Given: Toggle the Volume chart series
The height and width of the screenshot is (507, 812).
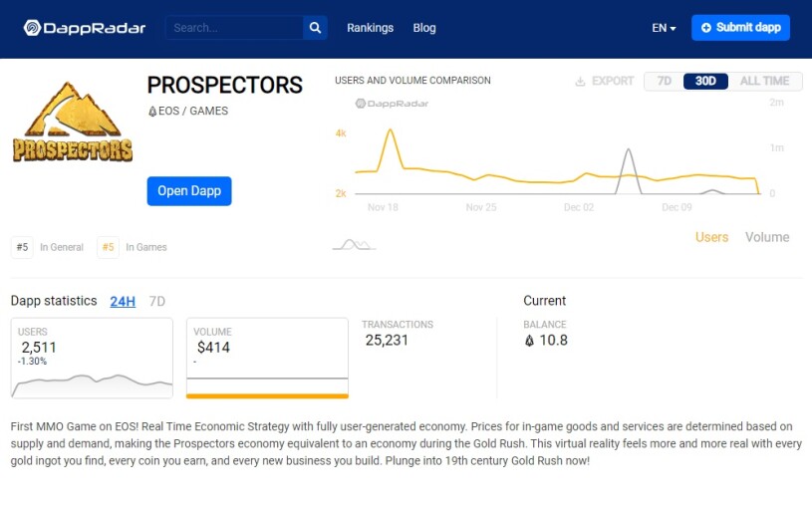Looking at the screenshot, I should click(767, 237).
